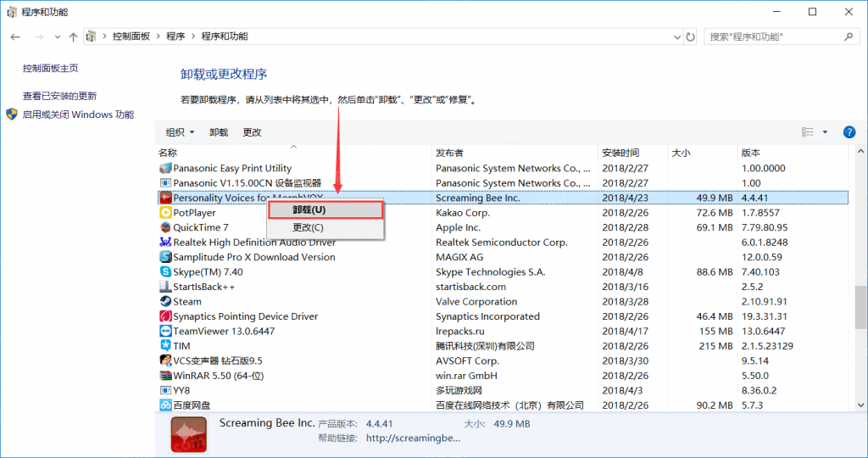Click the 2018/4/23 install date cell

point(625,198)
